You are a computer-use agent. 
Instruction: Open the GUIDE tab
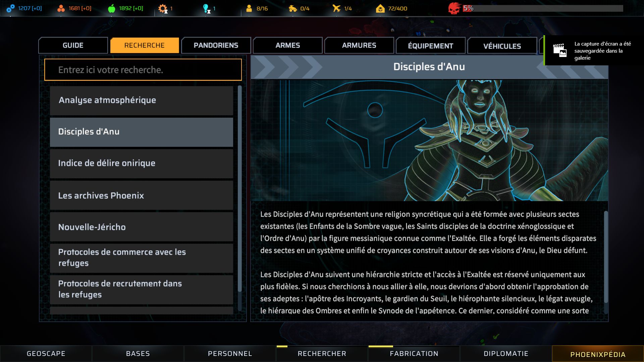[73, 45]
